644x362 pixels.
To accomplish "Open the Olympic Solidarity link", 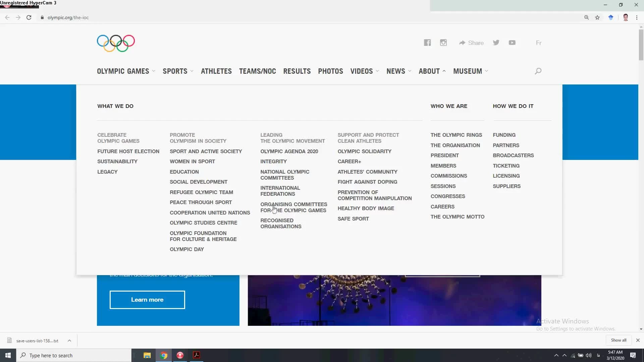I will tap(364, 151).
